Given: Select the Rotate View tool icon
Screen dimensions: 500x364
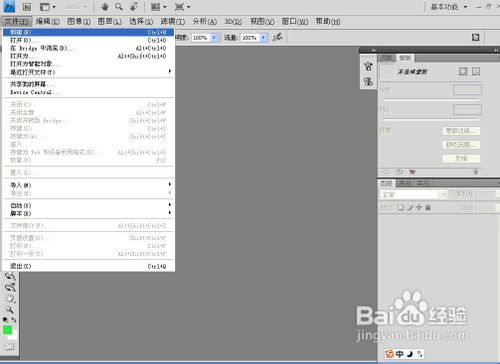Looking at the screenshot, I should click(134, 6).
